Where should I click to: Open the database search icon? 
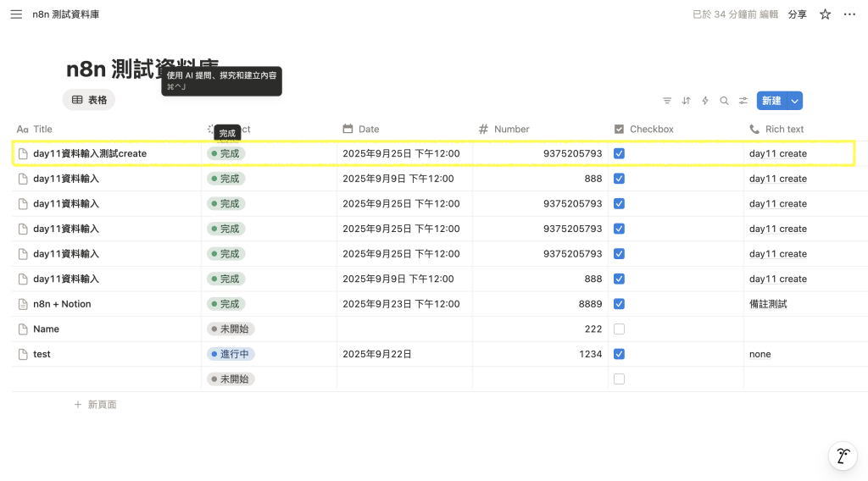click(x=724, y=101)
